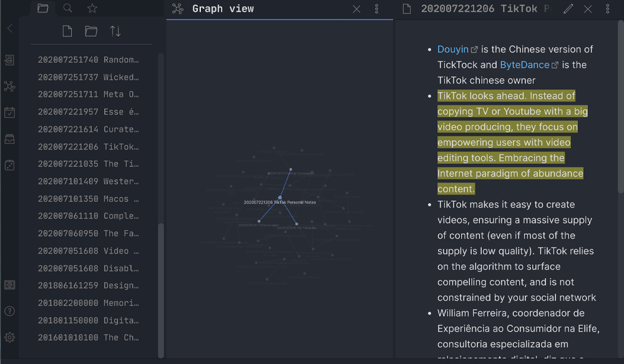Open quick switcher ribbon icon

click(9, 60)
